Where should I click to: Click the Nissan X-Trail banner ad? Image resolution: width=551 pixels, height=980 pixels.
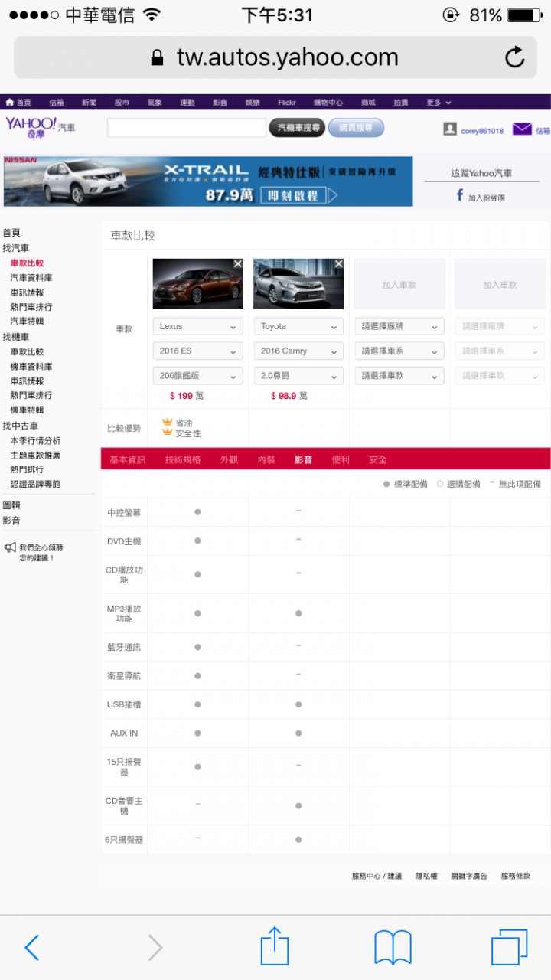[208, 181]
